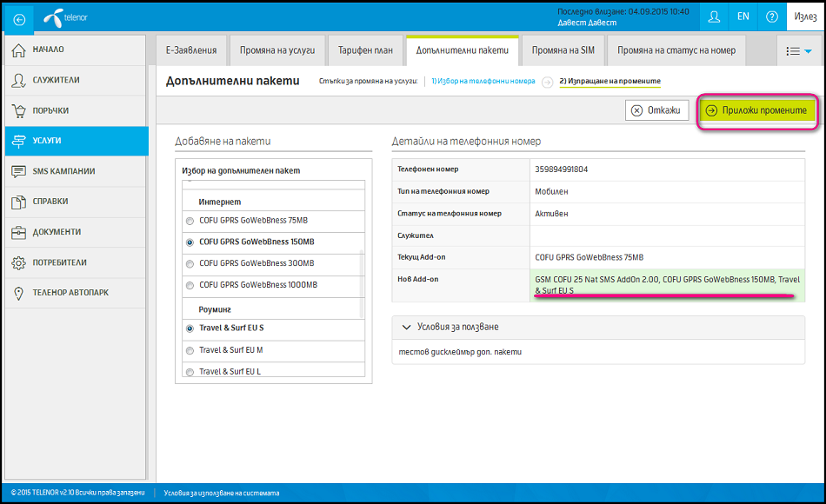Image resolution: width=826 pixels, height=504 pixels.
Task: Click the gear icon beside ПОТРЕБИТЕЛИ
Action: (18, 262)
